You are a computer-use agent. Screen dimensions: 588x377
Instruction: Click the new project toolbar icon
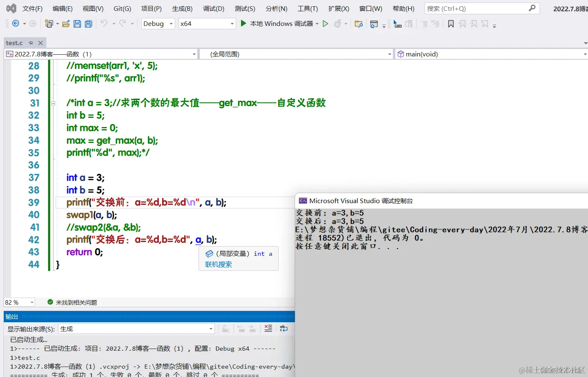49,24
